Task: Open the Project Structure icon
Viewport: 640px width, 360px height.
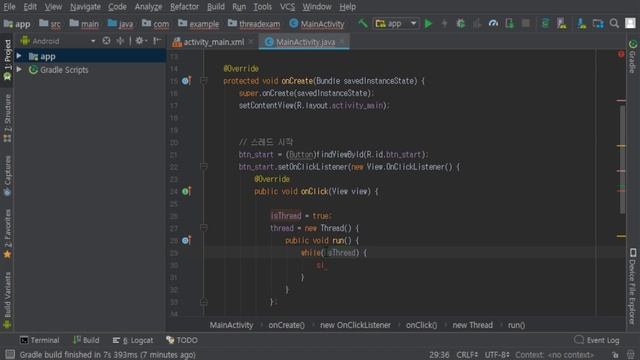Action: tap(598, 24)
